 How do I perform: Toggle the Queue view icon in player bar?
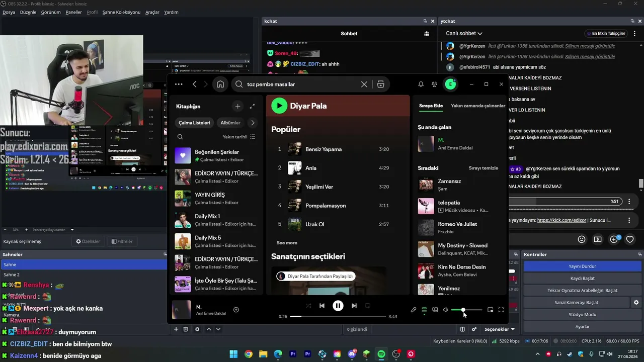coord(424,310)
